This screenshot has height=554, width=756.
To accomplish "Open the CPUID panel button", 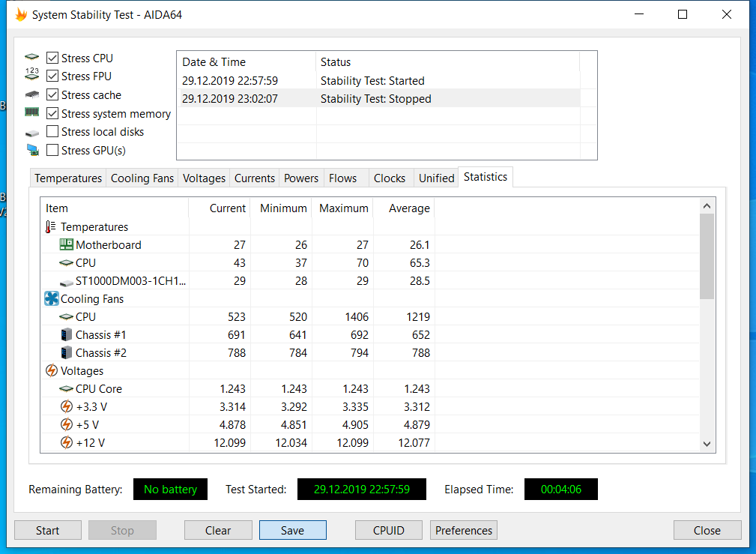I will click(389, 530).
